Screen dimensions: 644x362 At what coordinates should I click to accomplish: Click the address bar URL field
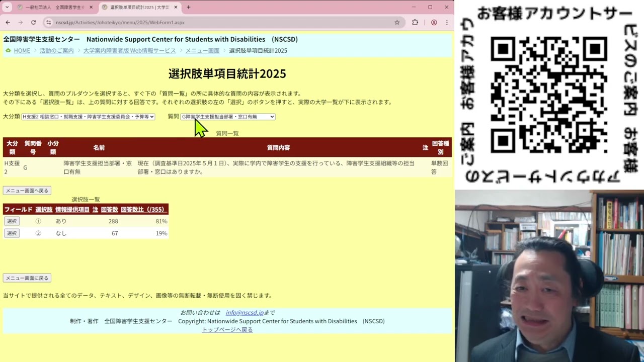click(x=221, y=23)
